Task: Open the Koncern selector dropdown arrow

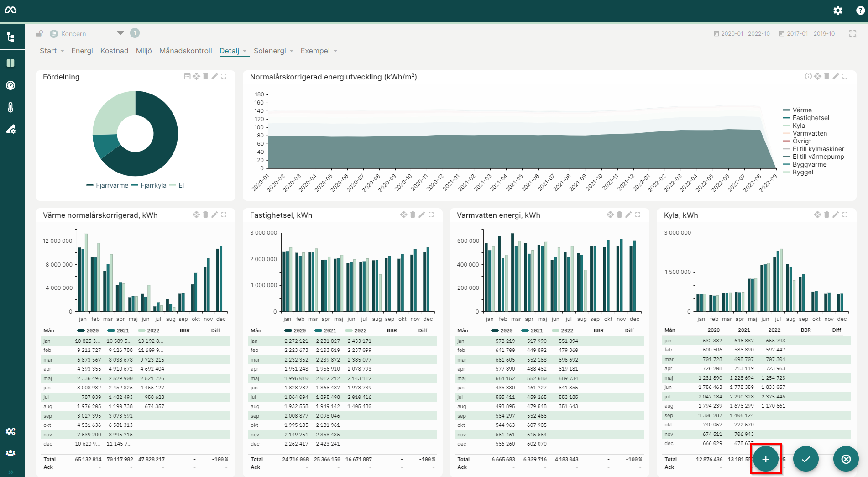Action: pos(120,33)
